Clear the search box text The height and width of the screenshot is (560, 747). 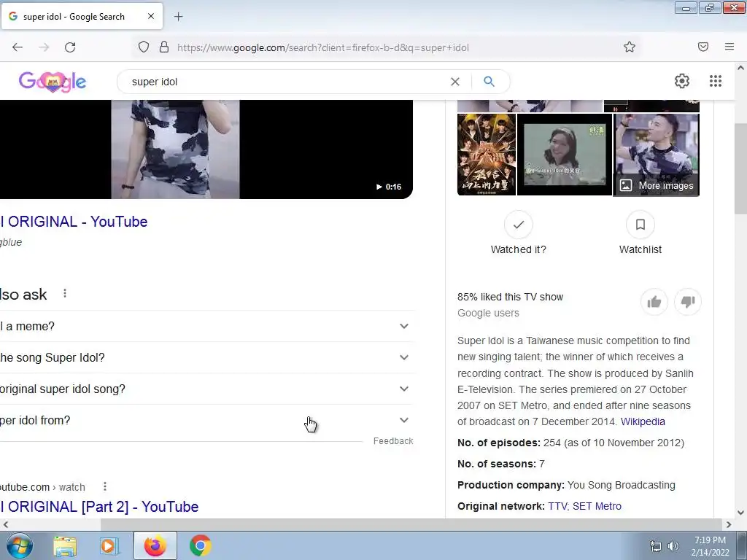click(x=455, y=82)
